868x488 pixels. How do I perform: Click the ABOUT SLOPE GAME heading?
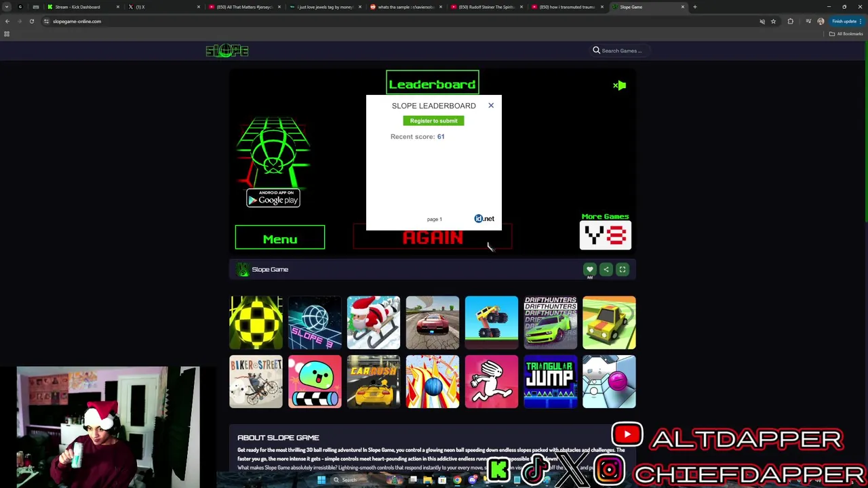pyautogui.click(x=278, y=438)
